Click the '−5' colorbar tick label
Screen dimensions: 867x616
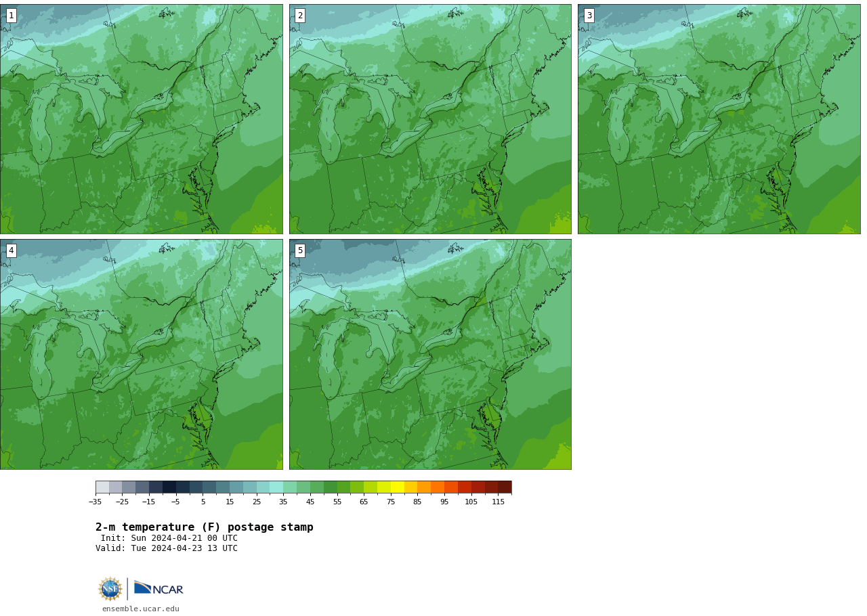(x=176, y=502)
